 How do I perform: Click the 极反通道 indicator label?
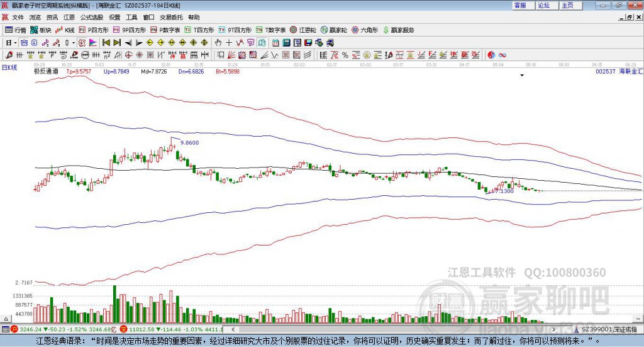[x=46, y=71]
